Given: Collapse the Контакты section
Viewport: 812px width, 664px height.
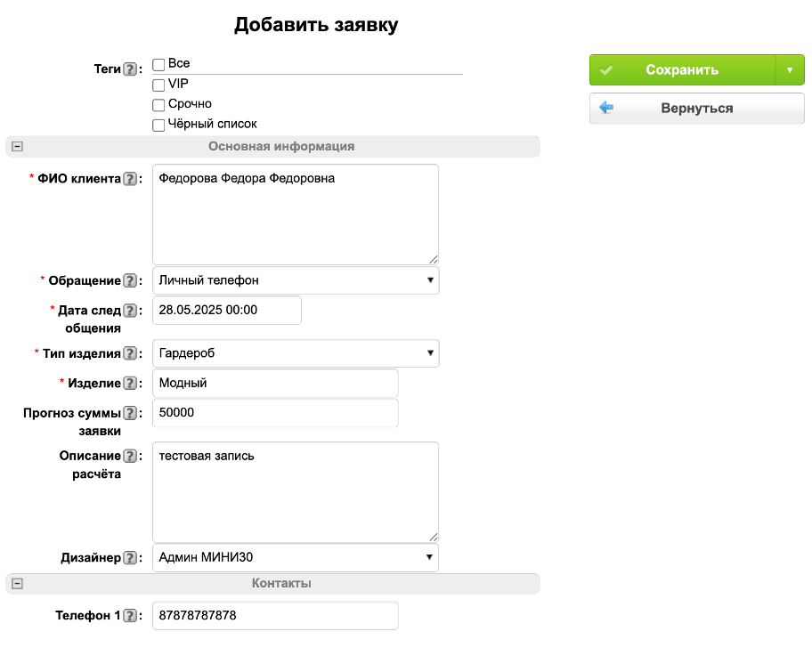Looking at the screenshot, I should (x=17, y=584).
